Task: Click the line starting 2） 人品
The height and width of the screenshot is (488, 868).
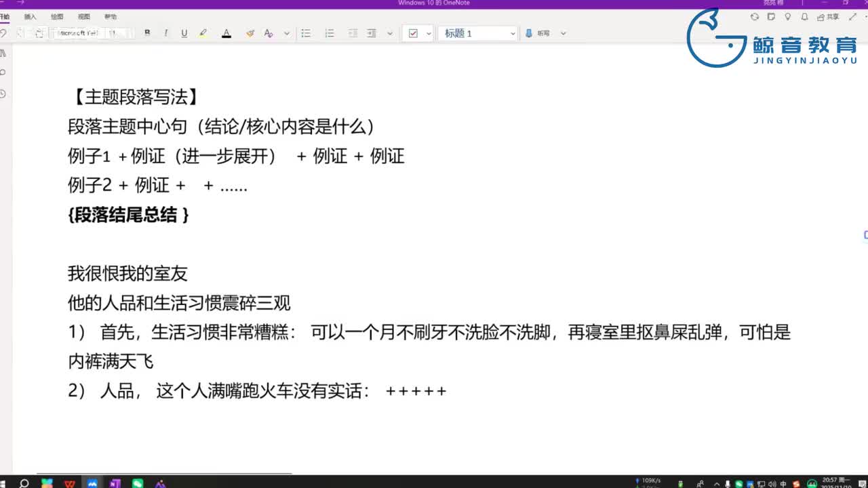Action: tap(257, 391)
